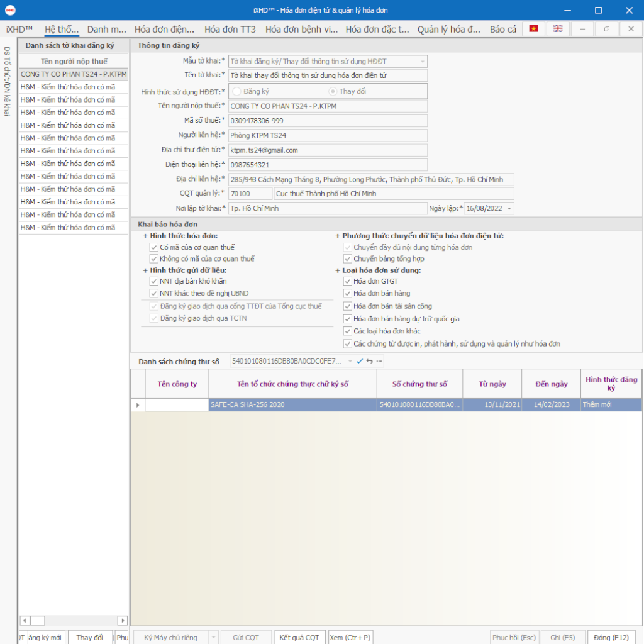Toggle 'Chuyển bảng tổng hợp' checkbox
The image size is (644, 644).
pos(348,259)
